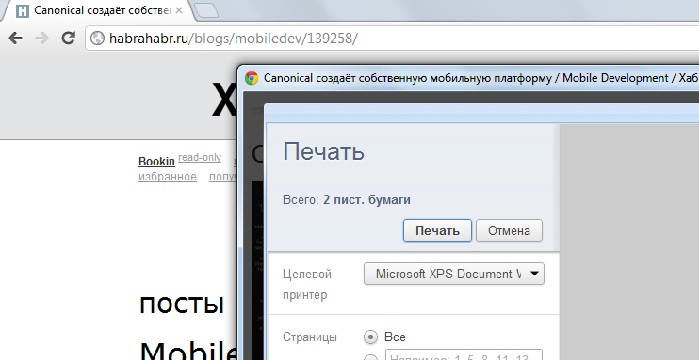Open the Microsoft XPS Document printer dropdown
The image size is (699, 360).
coord(454,274)
